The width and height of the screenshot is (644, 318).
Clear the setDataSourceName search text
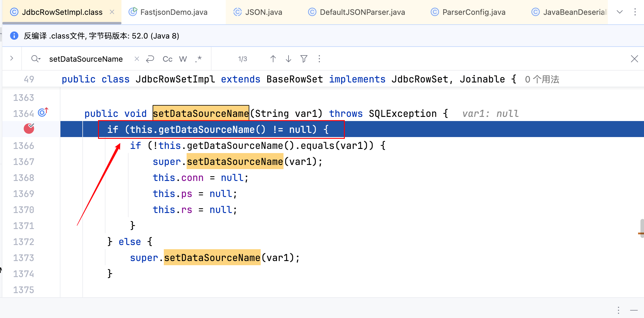click(x=137, y=59)
